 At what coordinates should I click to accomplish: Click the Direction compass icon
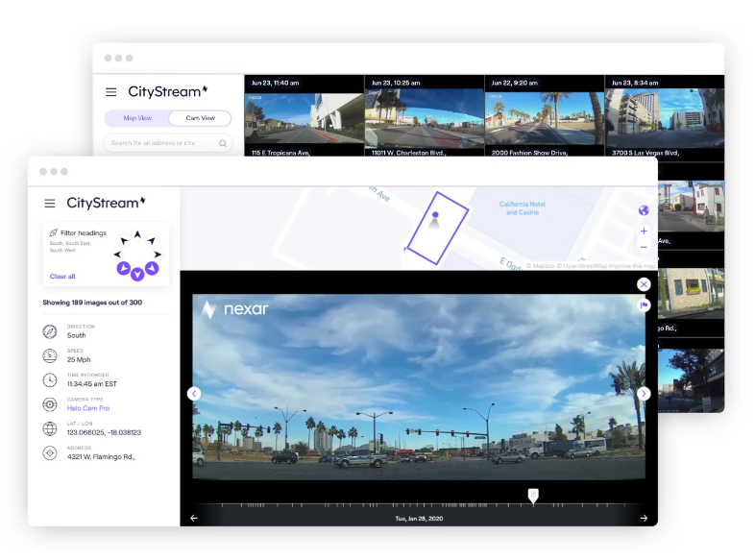(x=50, y=331)
